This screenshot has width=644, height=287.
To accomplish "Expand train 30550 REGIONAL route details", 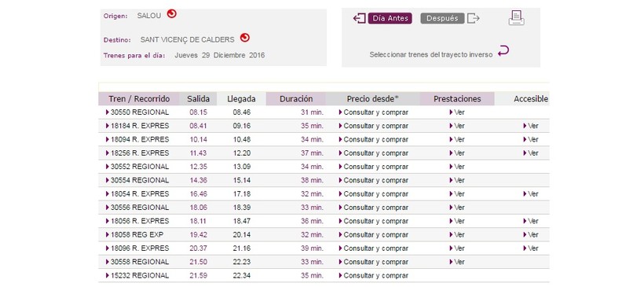I will click(137, 112).
